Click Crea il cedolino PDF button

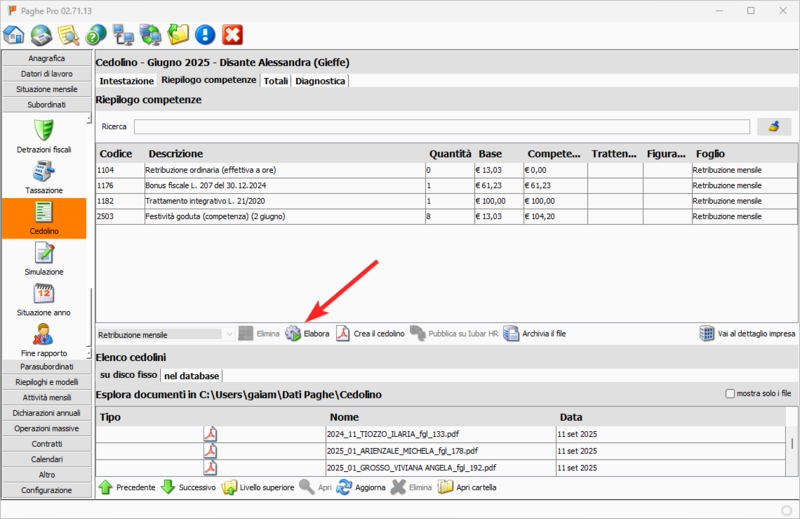coord(370,334)
